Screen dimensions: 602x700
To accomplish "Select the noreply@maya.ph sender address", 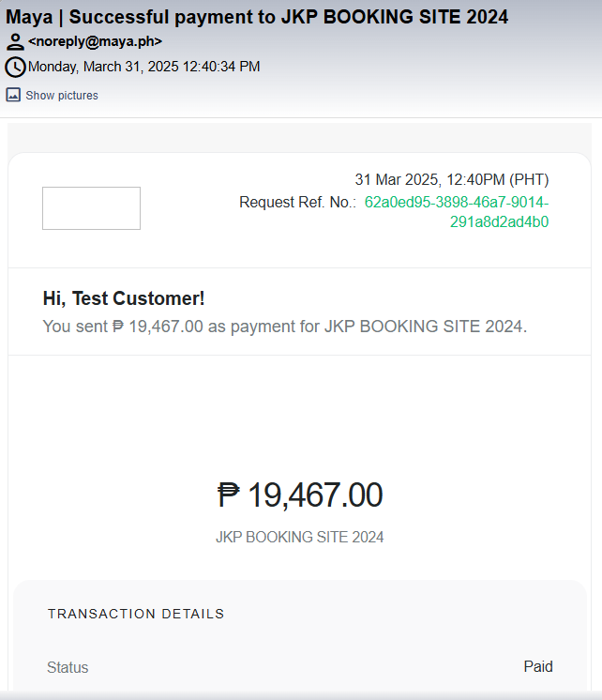I will tap(95, 41).
